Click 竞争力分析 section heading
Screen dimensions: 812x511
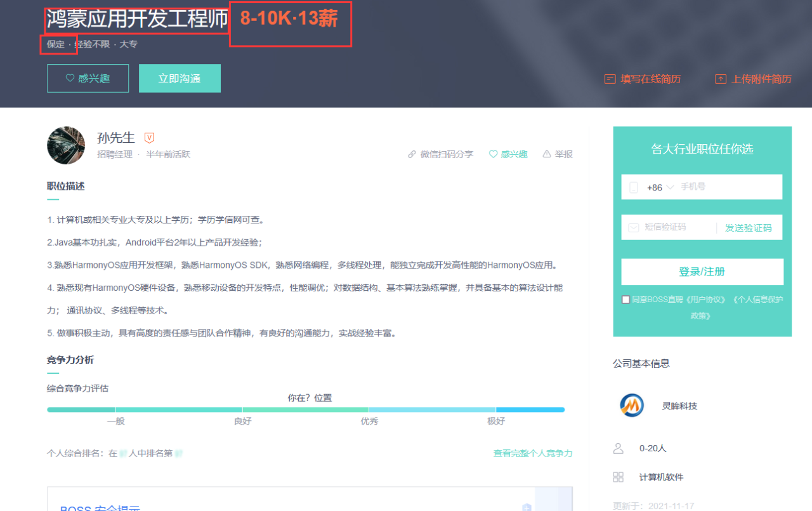(70, 360)
